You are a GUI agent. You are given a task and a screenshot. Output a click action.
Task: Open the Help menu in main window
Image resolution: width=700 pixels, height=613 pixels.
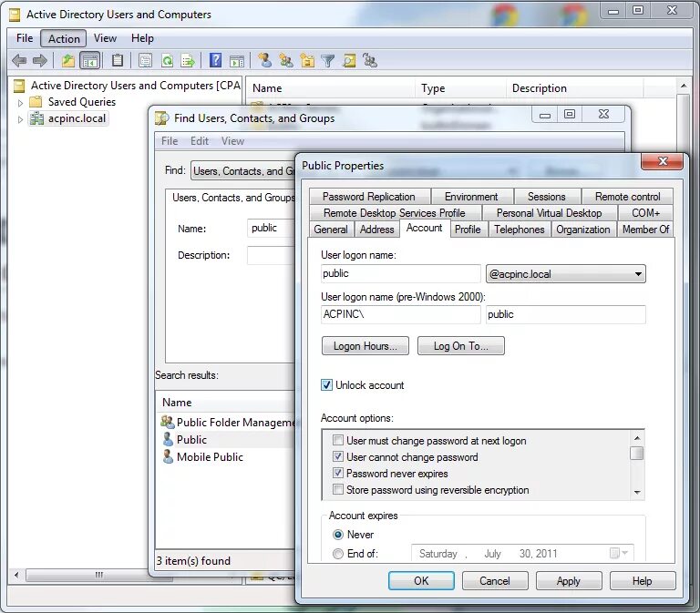click(x=142, y=38)
